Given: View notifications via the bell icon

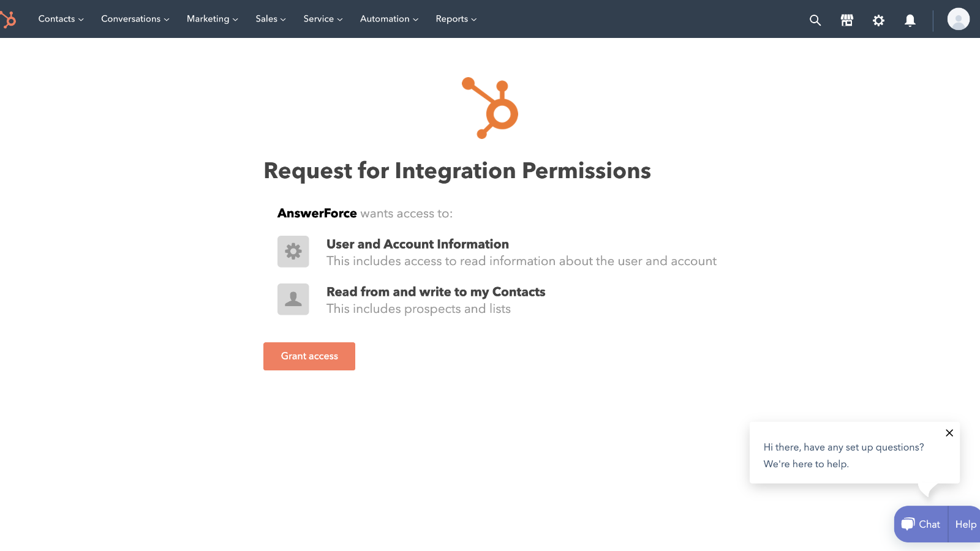Looking at the screenshot, I should pyautogui.click(x=910, y=20).
